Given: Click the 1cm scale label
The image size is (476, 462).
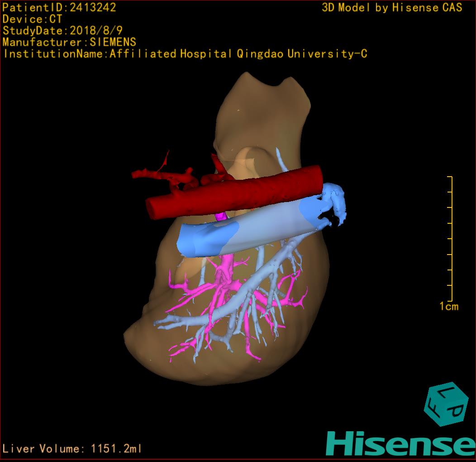Looking at the screenshot, I should pyautogui.click(x=449, y=306).
